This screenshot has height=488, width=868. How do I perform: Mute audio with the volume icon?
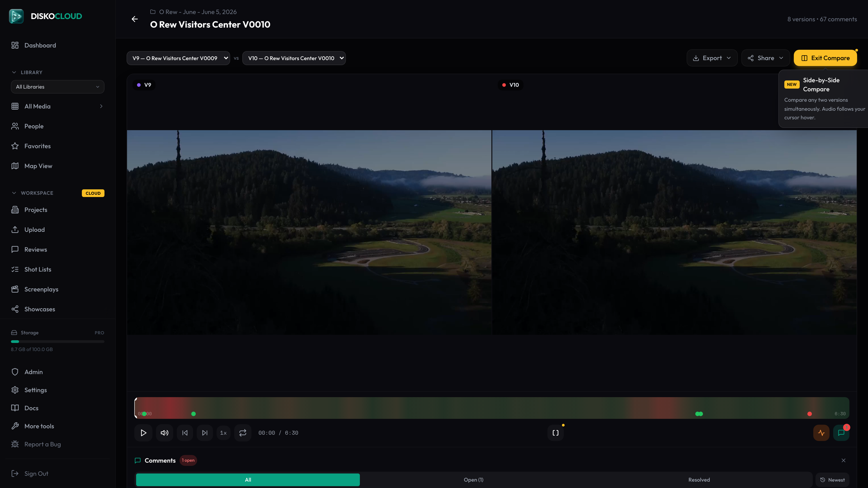point(164,433)
